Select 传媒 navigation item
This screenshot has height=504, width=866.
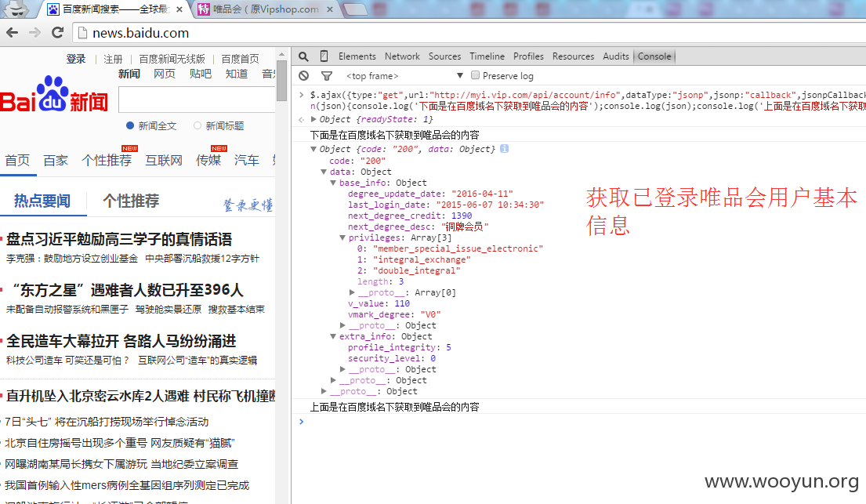[208, 160]
